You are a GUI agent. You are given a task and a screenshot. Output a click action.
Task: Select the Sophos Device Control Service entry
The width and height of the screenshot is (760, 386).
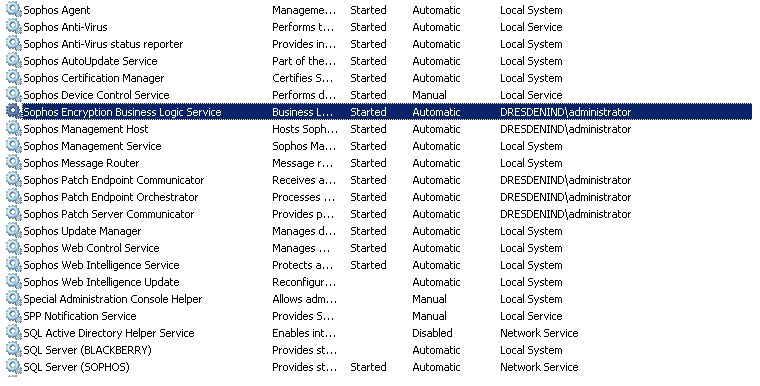[x=96, y=95]
